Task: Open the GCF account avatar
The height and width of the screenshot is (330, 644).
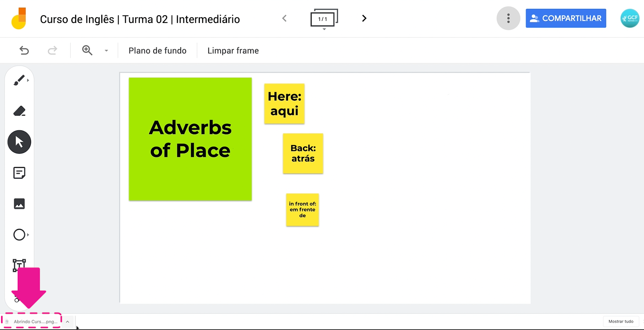Action: [630, 18]
